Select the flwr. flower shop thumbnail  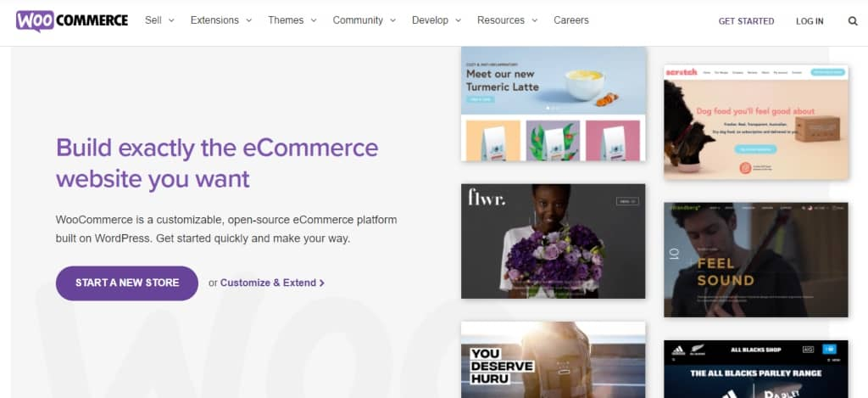coord(553,241)
